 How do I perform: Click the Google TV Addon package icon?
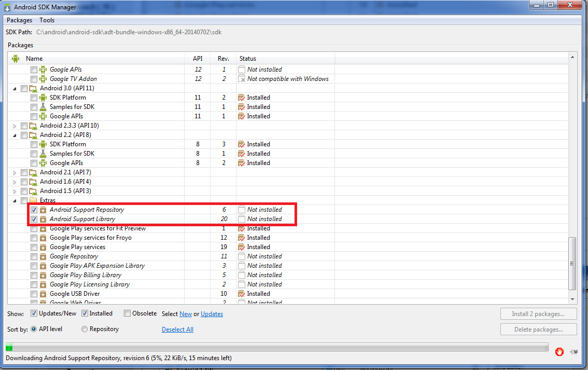43,79
